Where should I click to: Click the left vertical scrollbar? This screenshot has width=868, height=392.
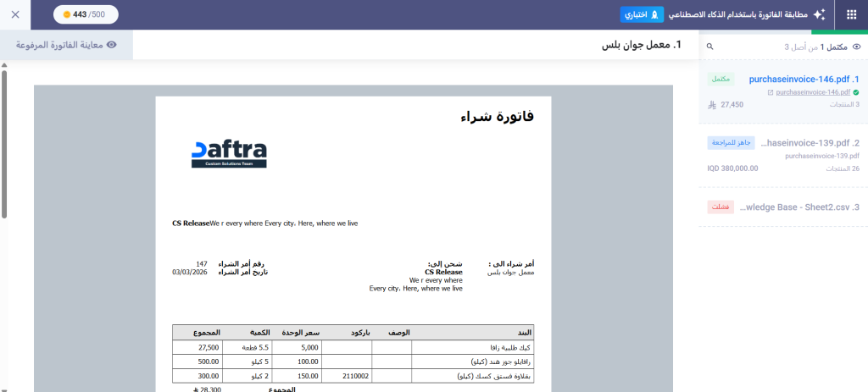point(5,144)
